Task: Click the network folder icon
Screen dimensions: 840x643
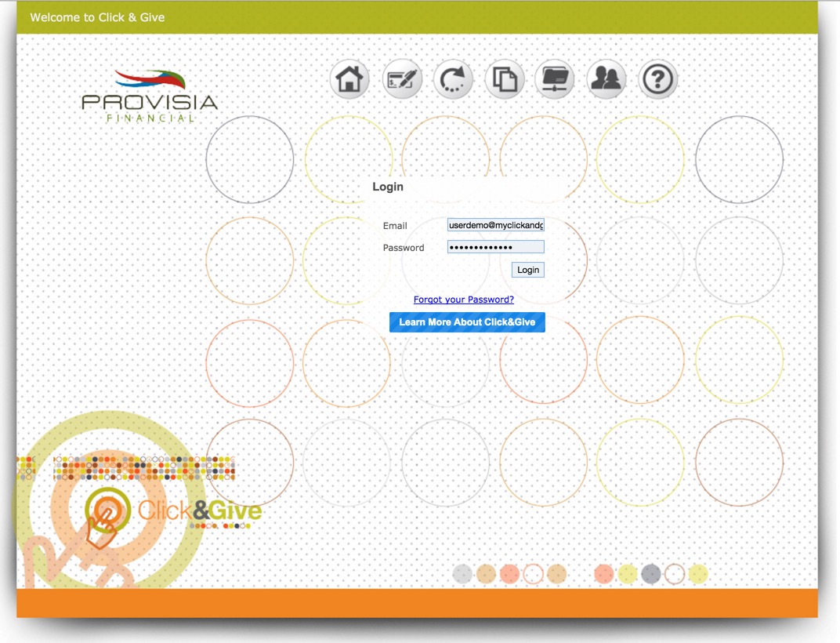Action: click(555, 79)
